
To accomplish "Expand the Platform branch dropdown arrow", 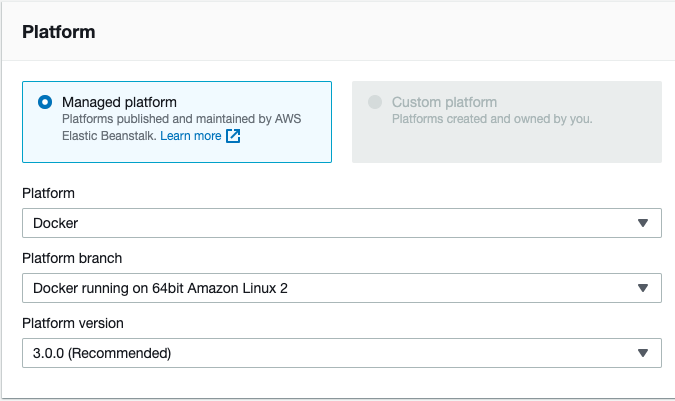I will click(643, 288).
